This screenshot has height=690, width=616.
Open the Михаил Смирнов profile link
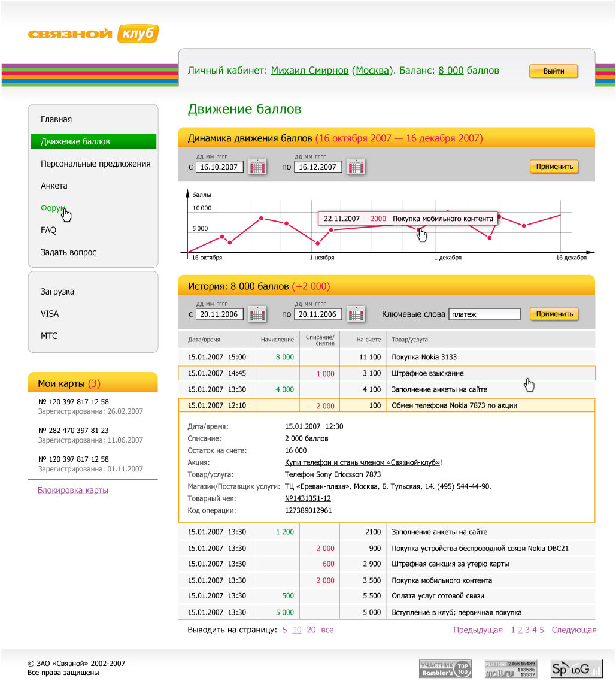point(309,71)
